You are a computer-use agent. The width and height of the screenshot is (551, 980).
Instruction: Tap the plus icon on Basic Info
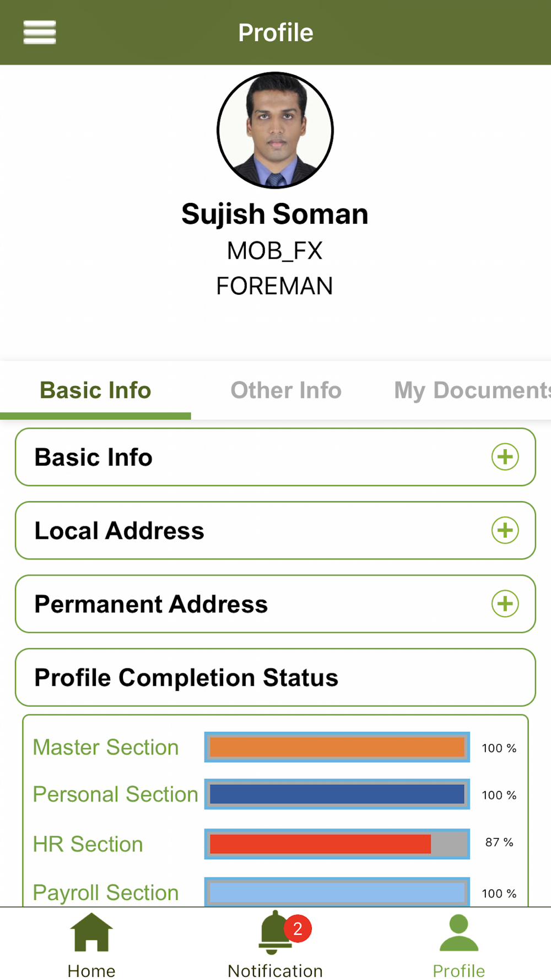[x=505, y=457]
